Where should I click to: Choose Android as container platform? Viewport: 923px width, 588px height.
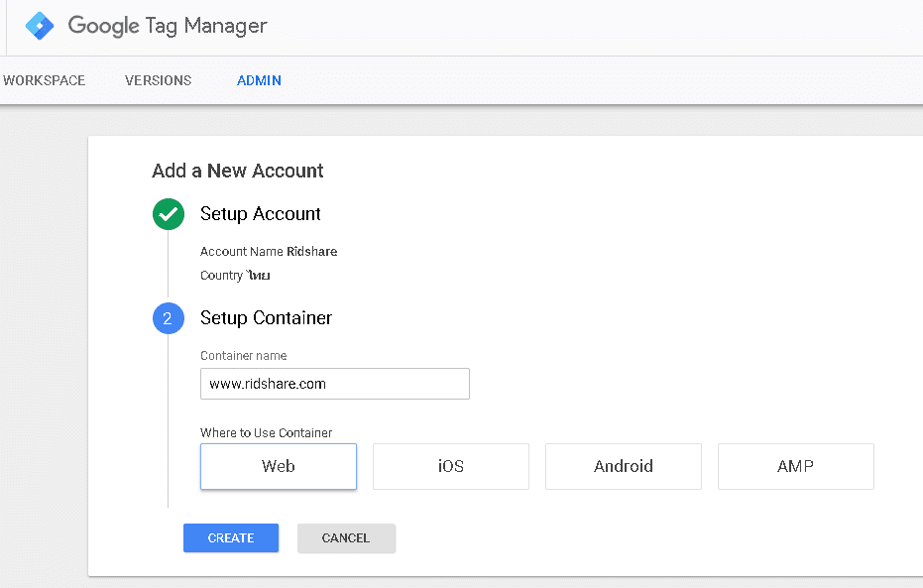tap(624, 466)
